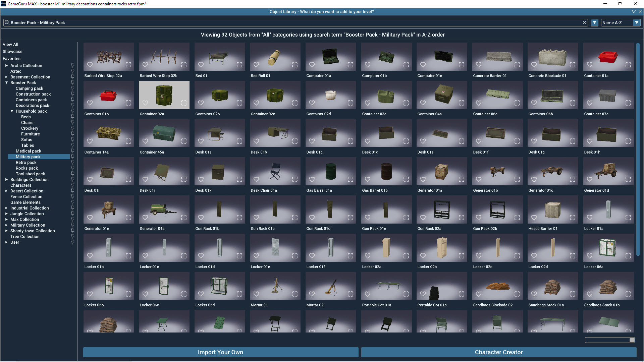Favorite the Sandbags Stack 01a item
Image resolution: width=644 pixels, height=362 pixels.
tap(534, 294)
